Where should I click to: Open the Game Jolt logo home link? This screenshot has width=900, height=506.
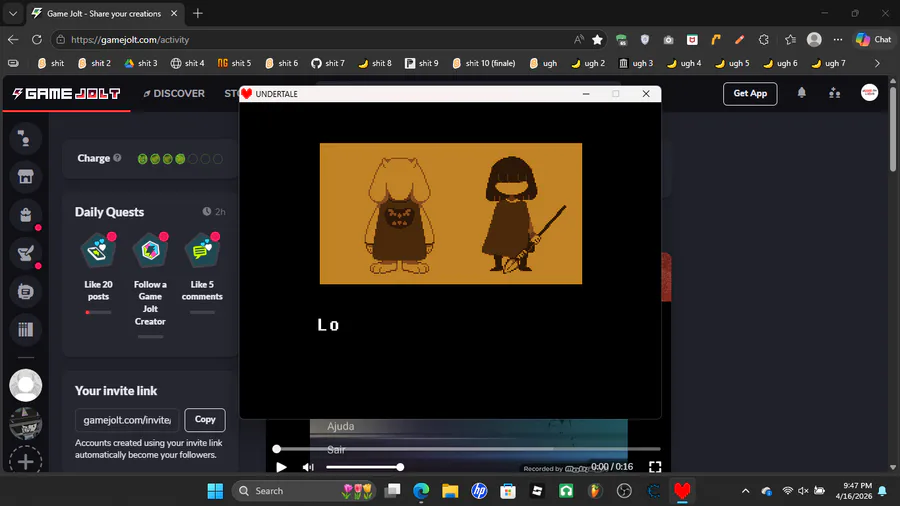click(67, 94)
